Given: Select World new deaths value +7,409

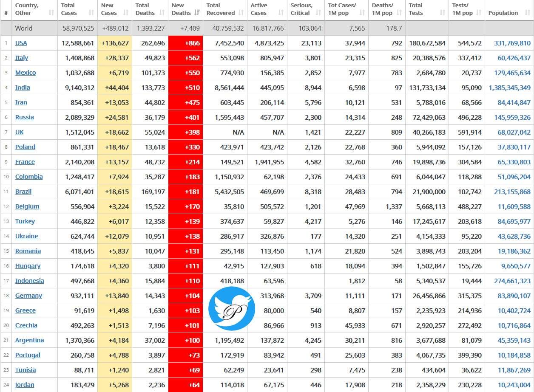Looking at the screenshot, I should [x=190, y=28].
